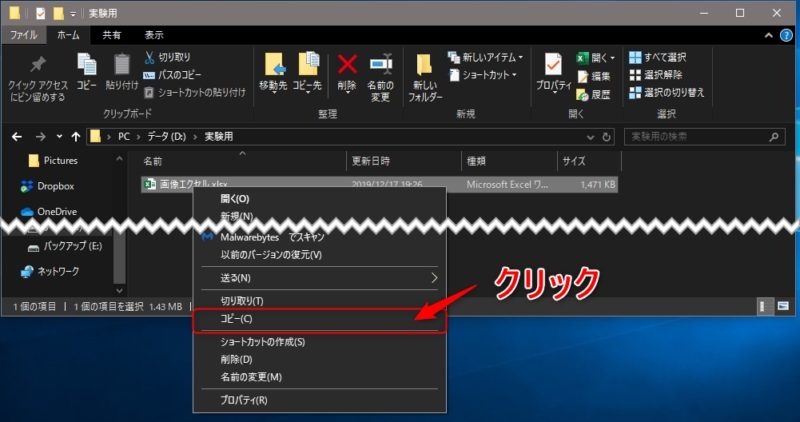800x422 pixels.
Task: Open the 送る(N) submenu
Action: click(319, 278)
